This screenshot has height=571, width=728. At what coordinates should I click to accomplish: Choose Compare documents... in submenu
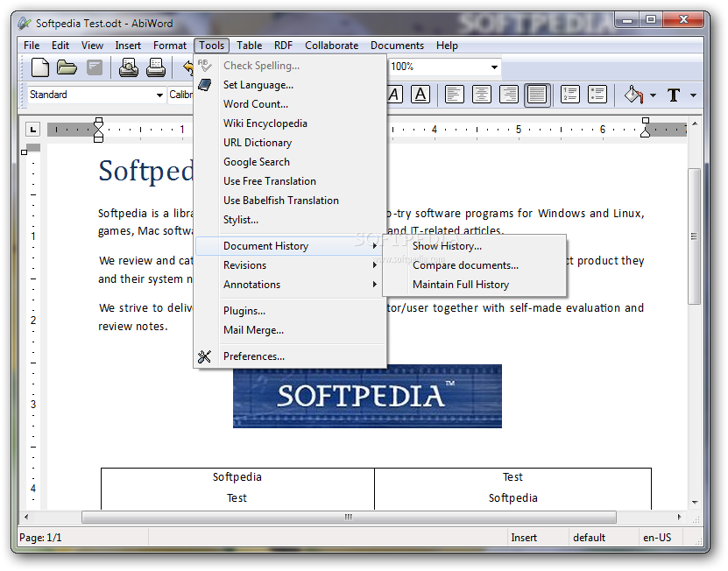(x=474, y=265)
